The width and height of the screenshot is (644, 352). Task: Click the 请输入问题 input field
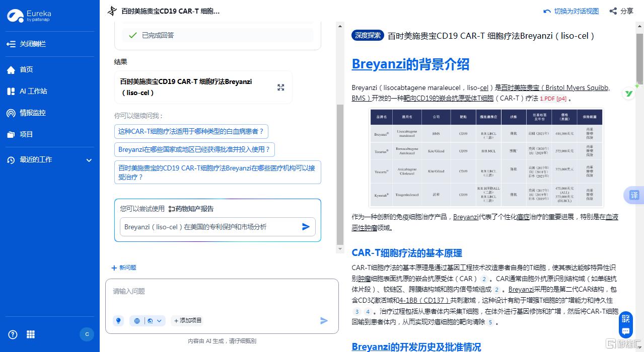(x=222, y=292)
